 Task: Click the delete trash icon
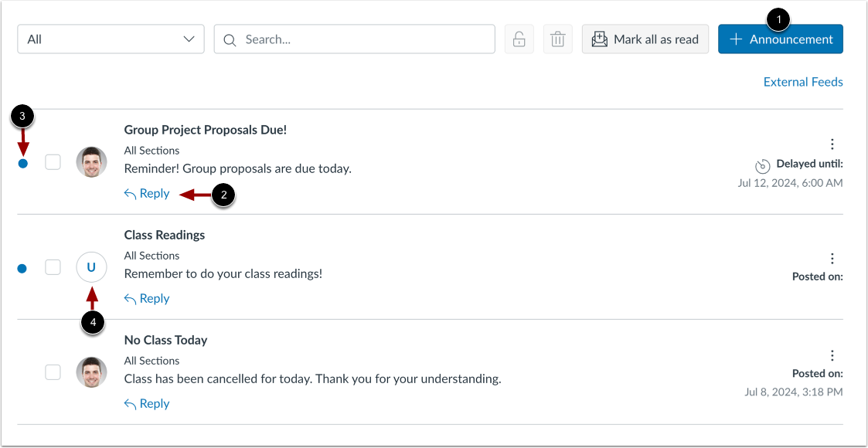558,39
